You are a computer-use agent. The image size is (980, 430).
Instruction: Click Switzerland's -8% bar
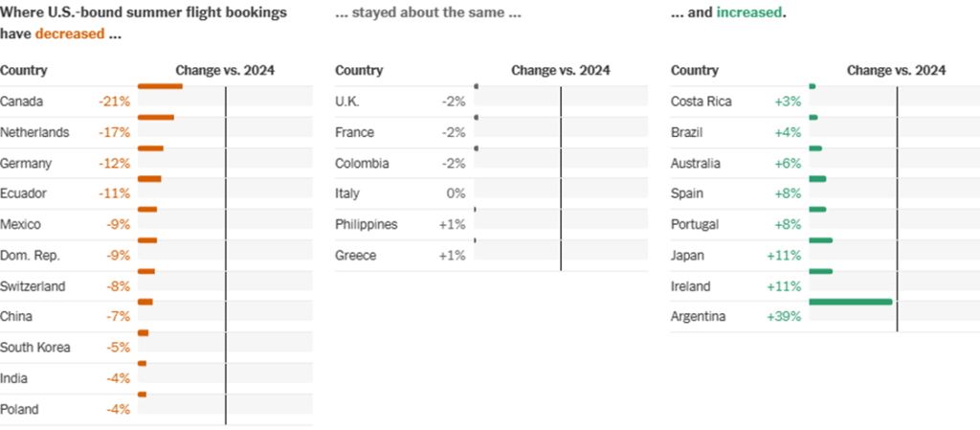tap(146, 271)
